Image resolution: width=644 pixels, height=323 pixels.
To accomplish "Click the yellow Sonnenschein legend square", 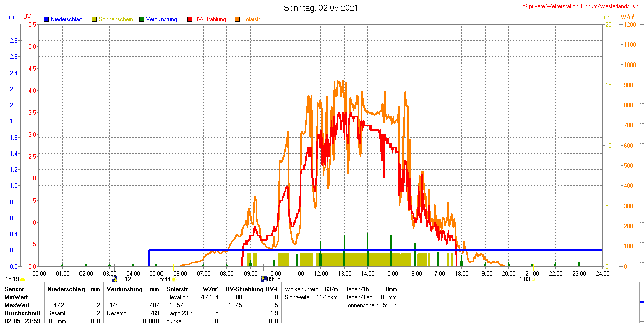I will (x=94, y=19).
